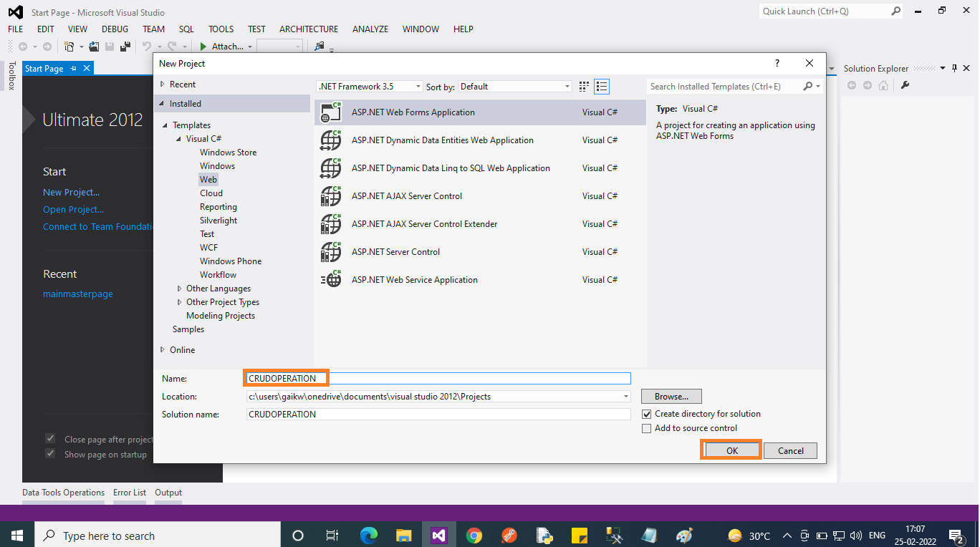The height and width of the screenshot is (547, 980).
Task: Switch template list to medium icons view
Action: pyautogui.click(x=602, y=87)
